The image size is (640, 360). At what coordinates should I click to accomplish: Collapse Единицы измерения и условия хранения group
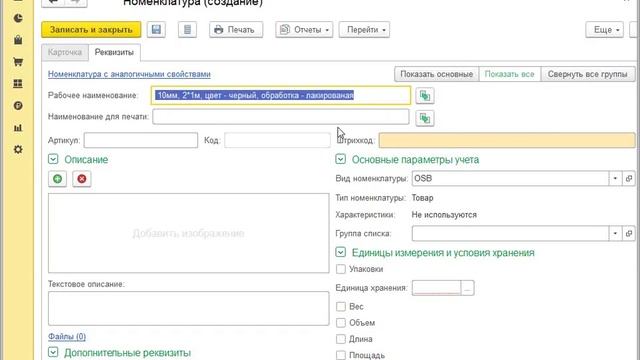coord(341,252)
